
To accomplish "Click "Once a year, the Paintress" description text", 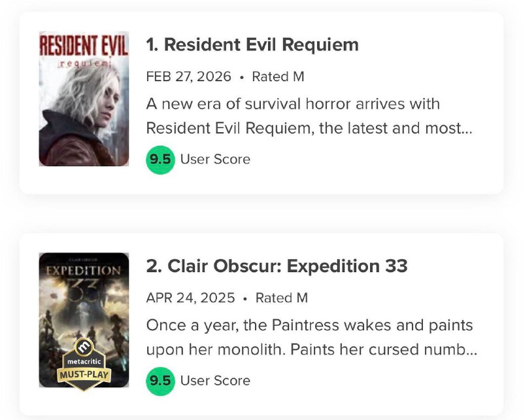I will 309,325.
